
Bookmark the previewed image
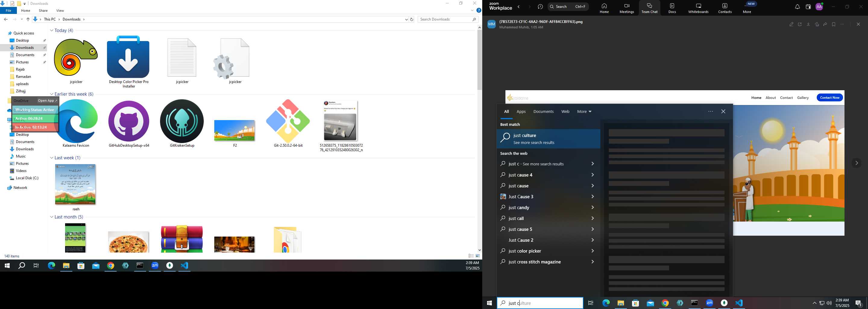coord(834,24)
